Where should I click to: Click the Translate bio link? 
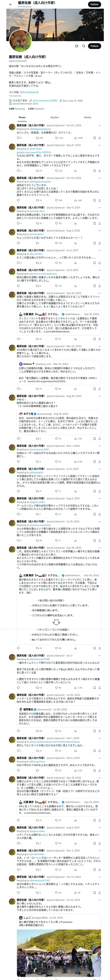tap(15, 96)
